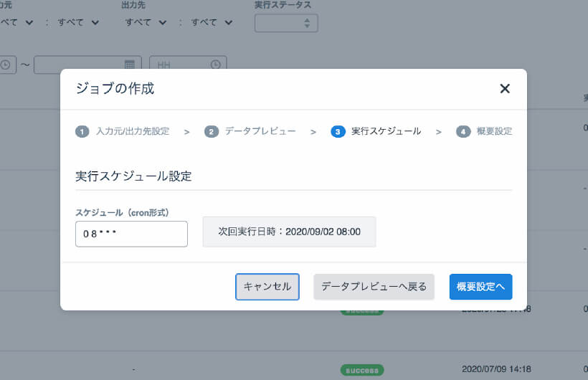Proceed with 概要設定へ button

[480, 287]
